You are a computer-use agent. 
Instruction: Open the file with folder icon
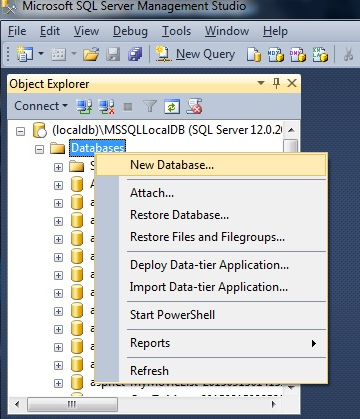91,54
